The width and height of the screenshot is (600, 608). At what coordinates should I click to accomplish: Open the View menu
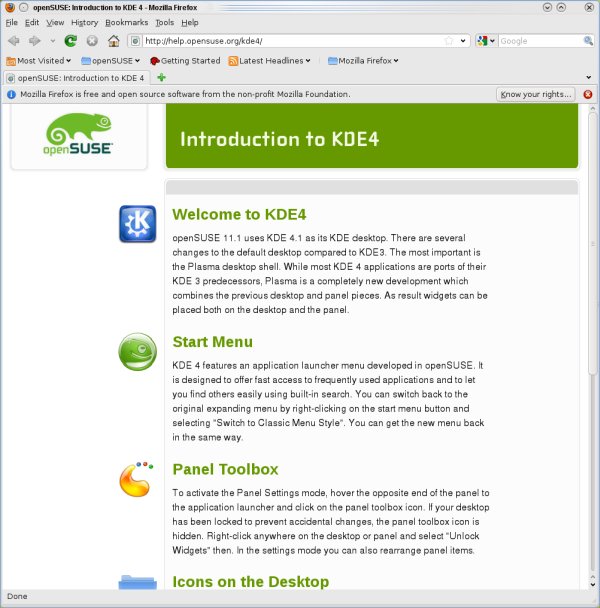pos(55,22)
